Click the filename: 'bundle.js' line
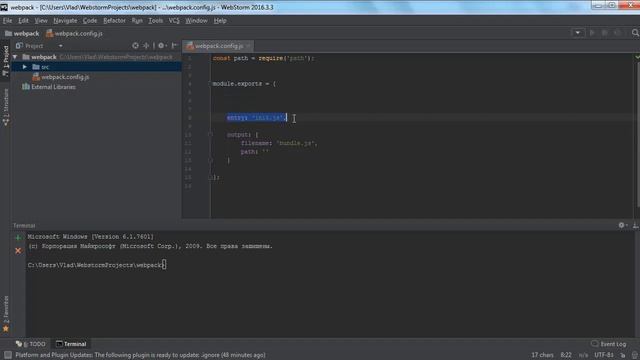This screenshot has width=640, height=360. 279,143
